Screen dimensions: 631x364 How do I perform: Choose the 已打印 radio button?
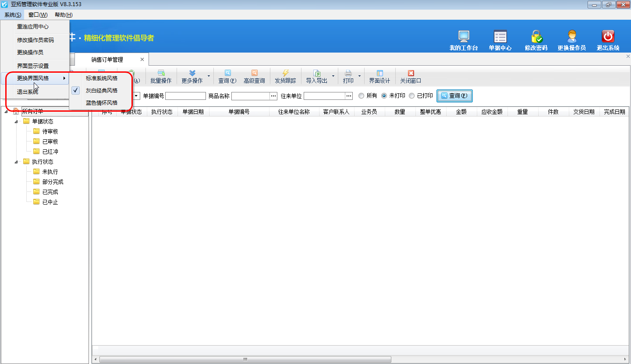[x=411, y=96]
